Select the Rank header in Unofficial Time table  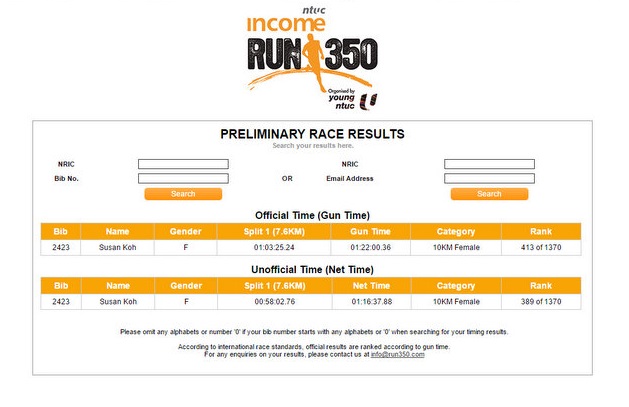(541, 286)
